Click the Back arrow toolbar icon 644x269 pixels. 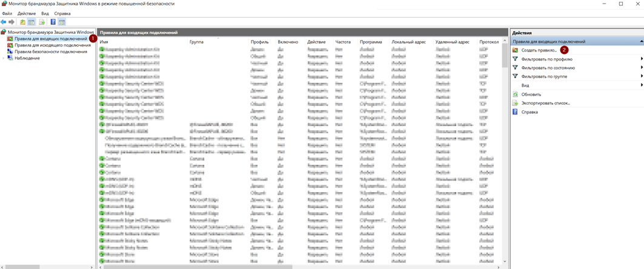(4, 22)
